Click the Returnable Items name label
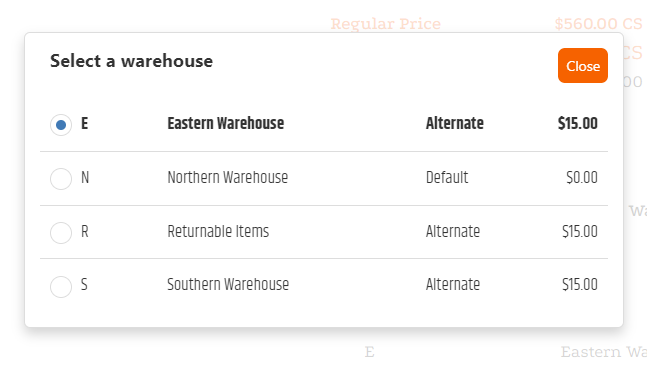 218,231
